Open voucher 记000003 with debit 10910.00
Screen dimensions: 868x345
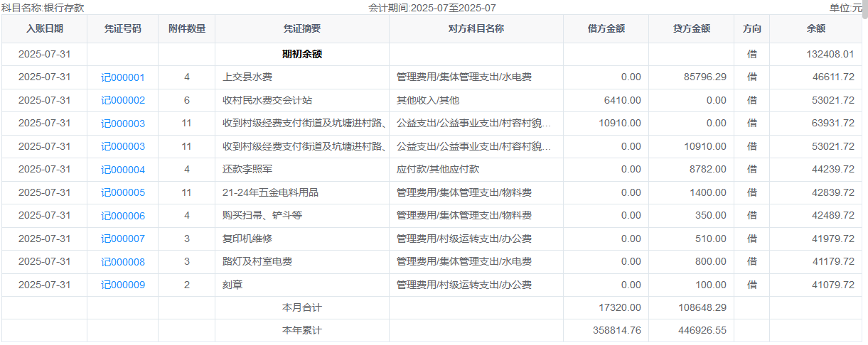coord(122,124)
